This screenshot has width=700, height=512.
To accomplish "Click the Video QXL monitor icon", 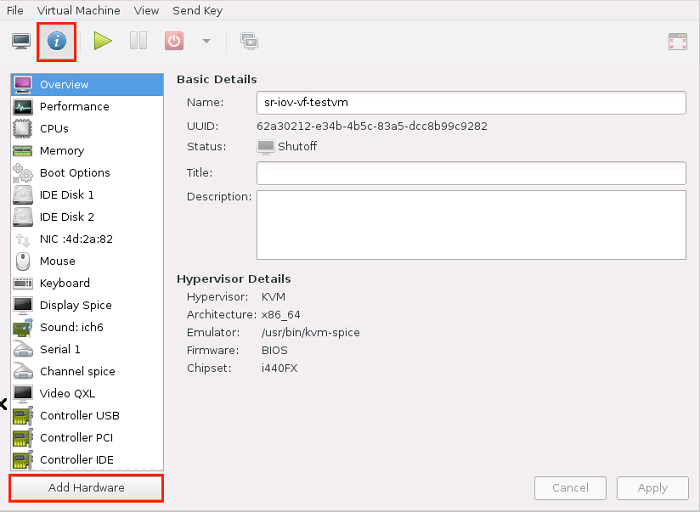I will (23, 394).
